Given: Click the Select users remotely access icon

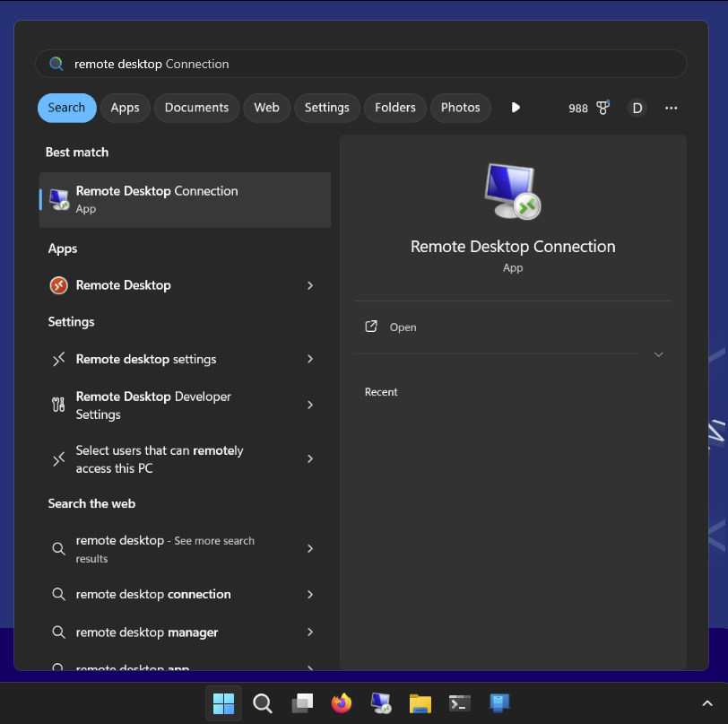Looking at the screenshot, I should pos(59,459).
